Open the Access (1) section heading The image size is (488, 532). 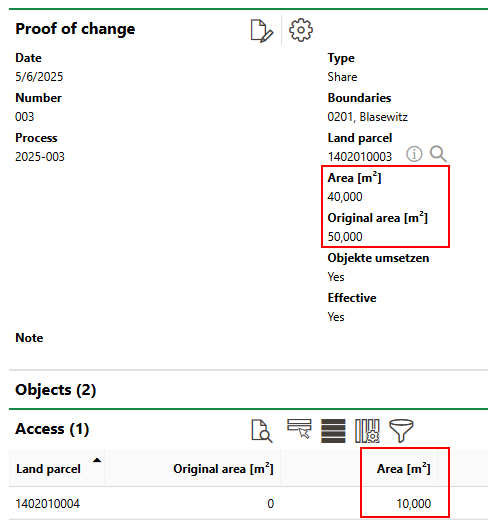(x=52, y=429)
